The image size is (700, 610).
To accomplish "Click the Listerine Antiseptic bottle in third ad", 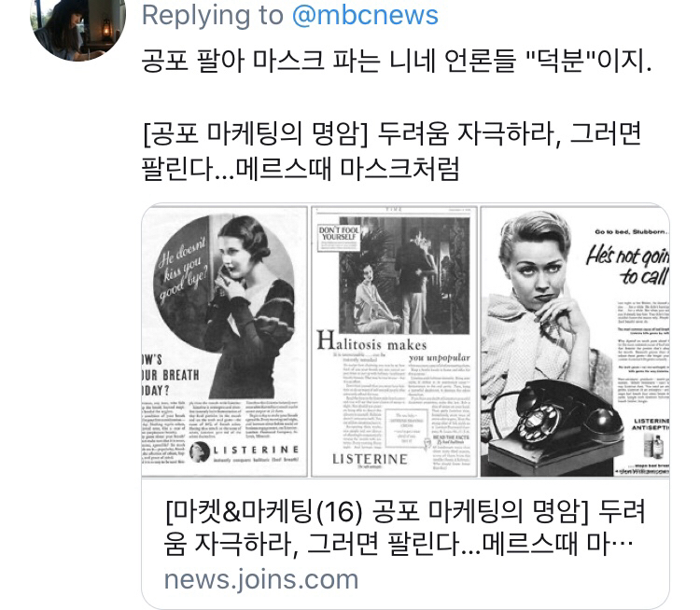I will pyautogui.click(x=655, y=448).
